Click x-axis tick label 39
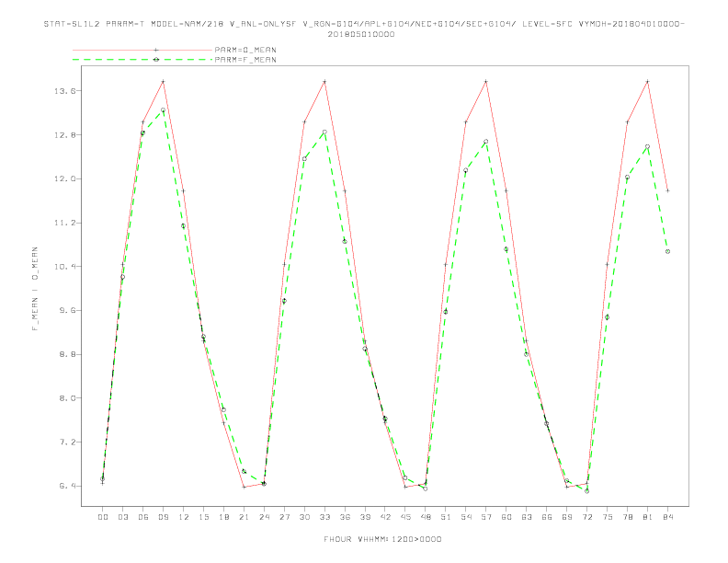This screenshot has height=563, width=728. tap(365, 517)
